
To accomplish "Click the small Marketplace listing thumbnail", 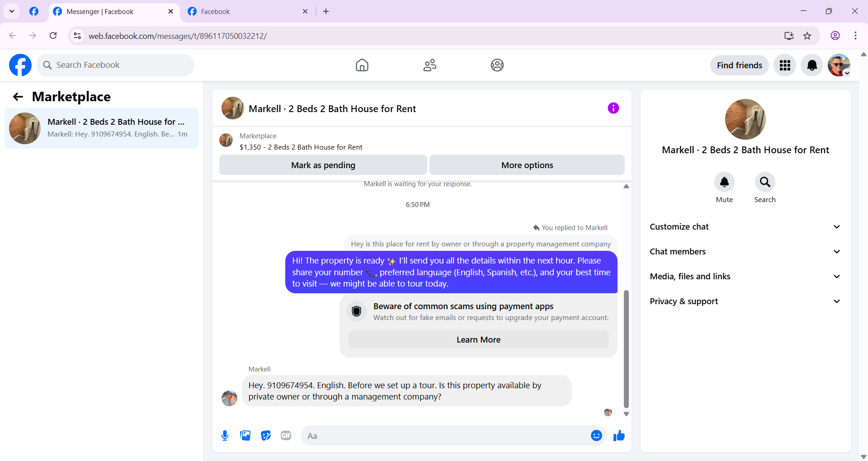I will tap(226, 140).
